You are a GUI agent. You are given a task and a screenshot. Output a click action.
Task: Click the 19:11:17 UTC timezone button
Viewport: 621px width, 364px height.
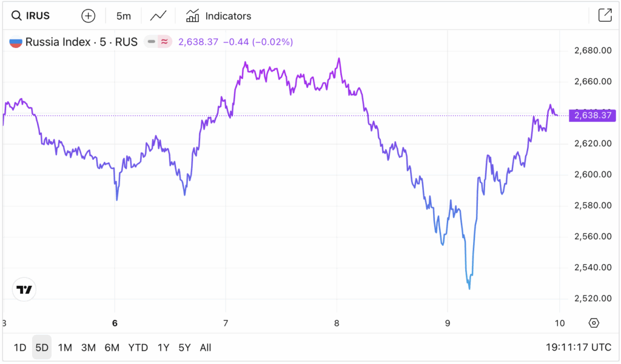[577, 348]
